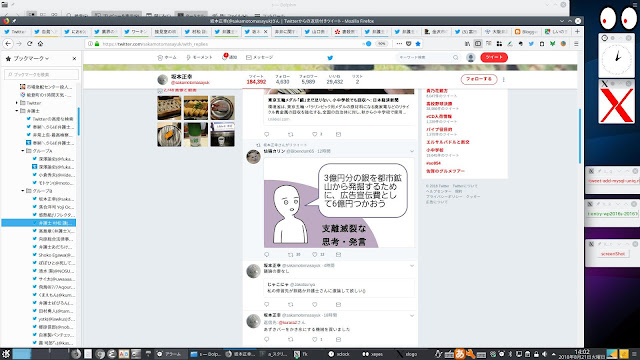Click the trend 小中学校
This screenshot has width=640, height=360.
[435, 150]
